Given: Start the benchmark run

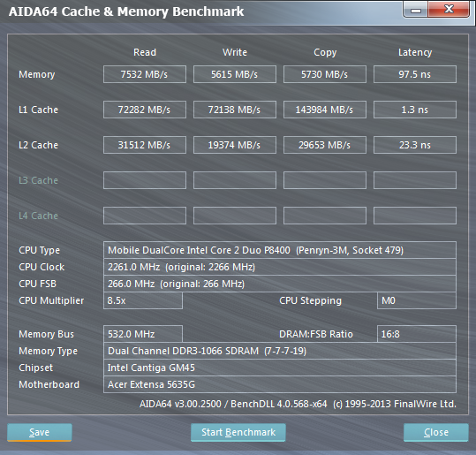Looking at the screenshot, I should point(238,432).
